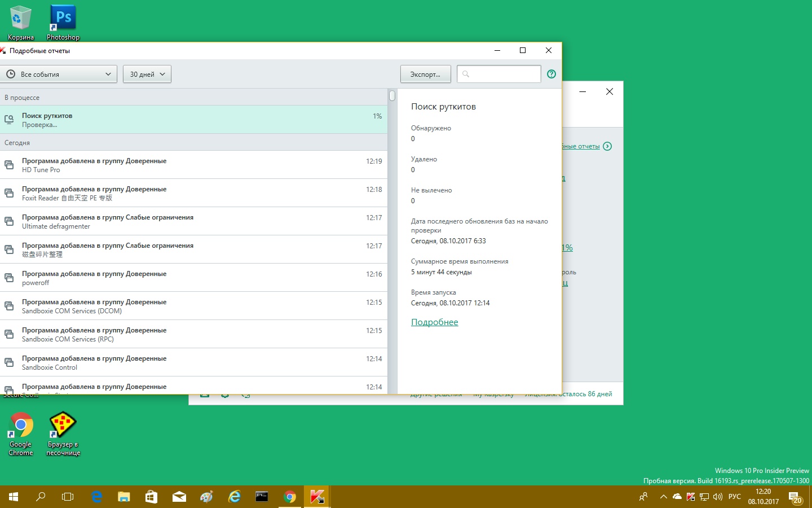Click the circled arrow beside reports link
Screen dimensions: 812x508
(x=607, y=146)
